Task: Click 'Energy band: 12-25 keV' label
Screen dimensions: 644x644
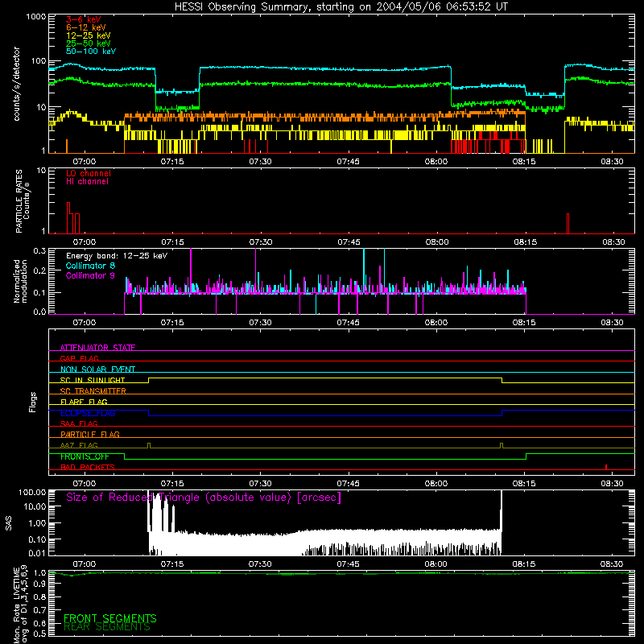Action: (117, 256)
